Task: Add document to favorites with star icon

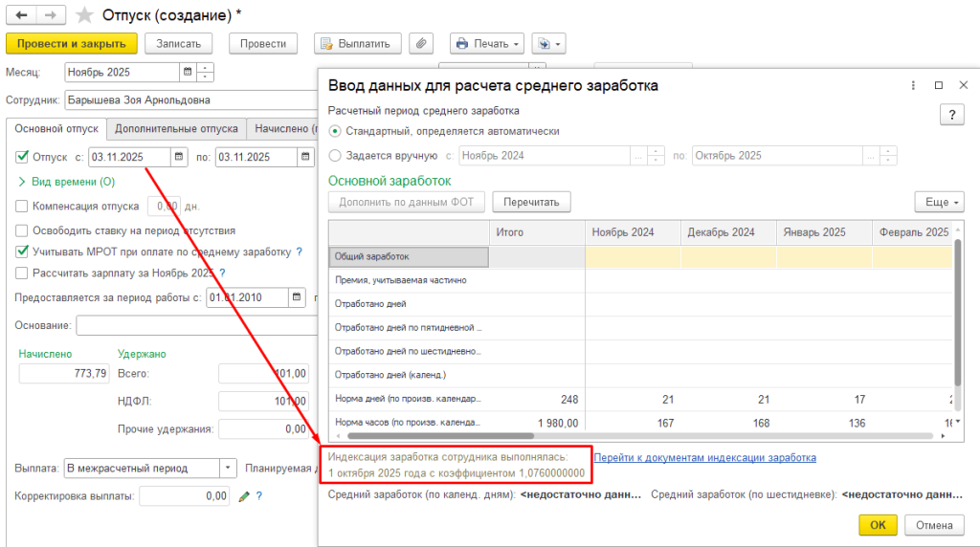Action: [84, 15]
